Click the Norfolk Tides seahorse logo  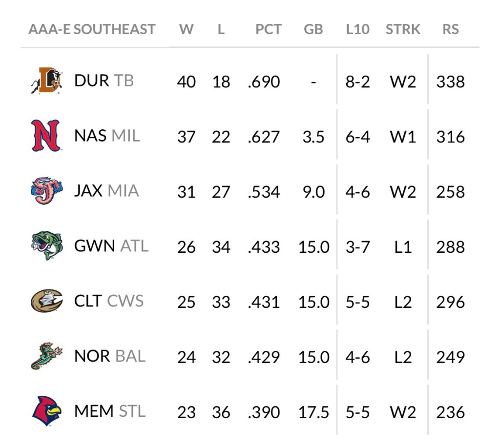point(46,356)
